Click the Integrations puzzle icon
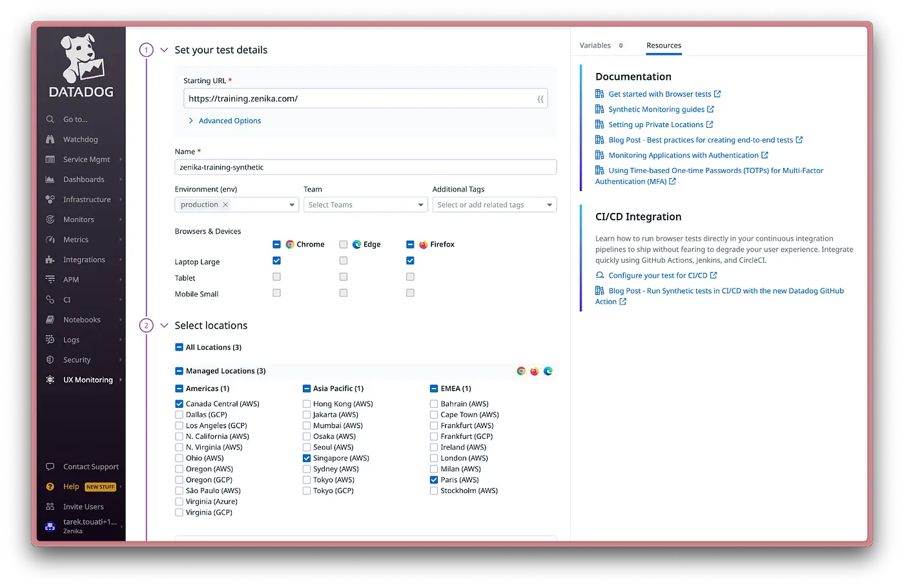The width and height of the screenshot is (904, 588). point(50,259)
